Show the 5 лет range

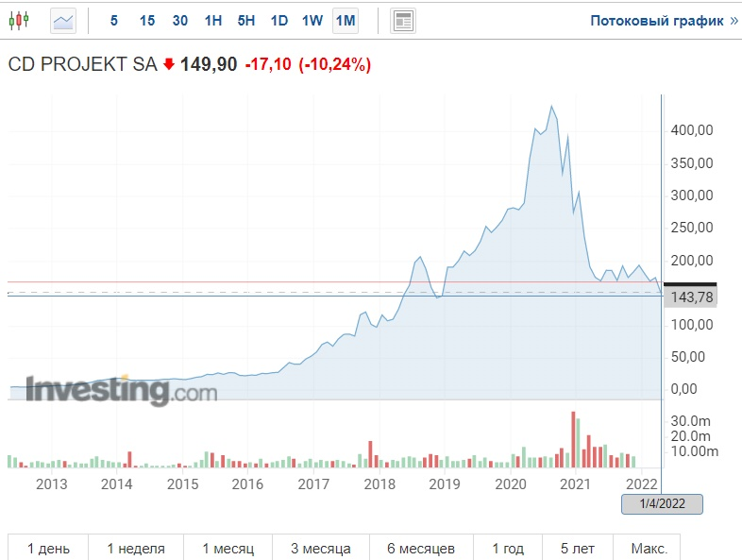point(578,548)
